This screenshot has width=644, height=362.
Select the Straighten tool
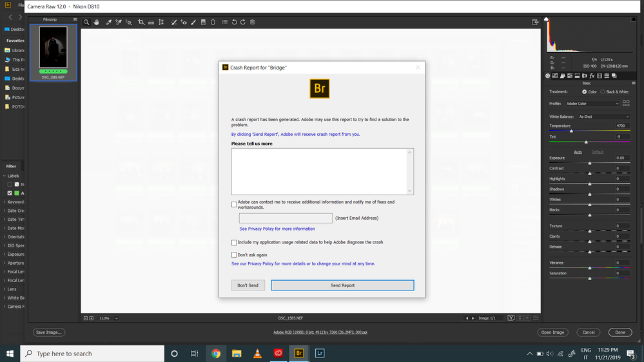151,22
